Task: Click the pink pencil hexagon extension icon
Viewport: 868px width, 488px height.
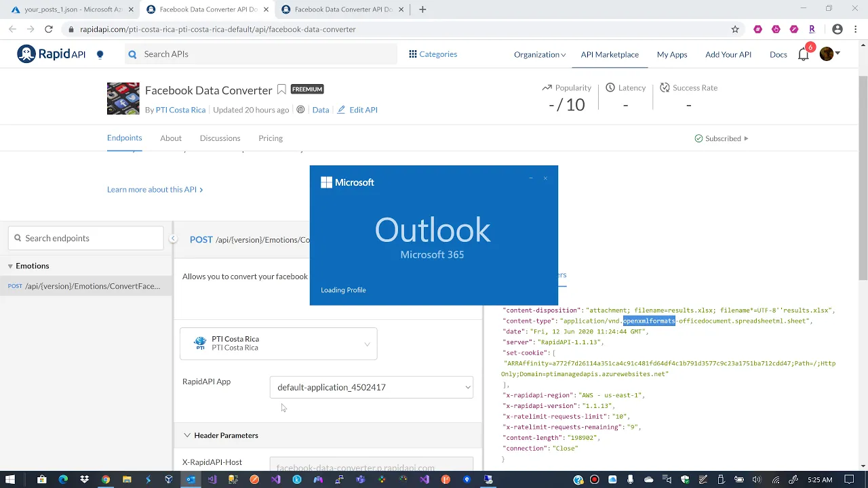Action: coord(794,29)
